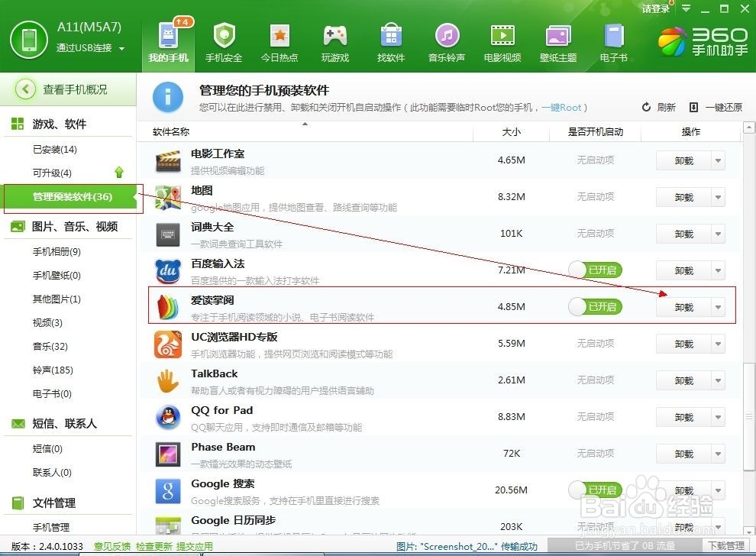Image resolution: width=756 pixels, height=556 pixels.
Task: Select 管理预装软件 in the sidebar
Action: pos(73,196)
